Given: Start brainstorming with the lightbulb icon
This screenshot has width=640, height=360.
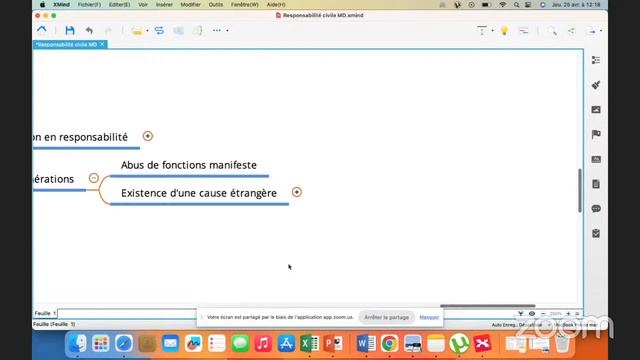Looking at the screenshot, I should pos(504,30).
